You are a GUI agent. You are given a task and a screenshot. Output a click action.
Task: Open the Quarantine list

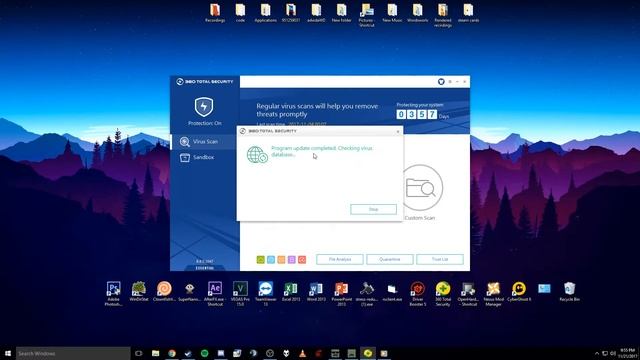[x=389, y=259]
